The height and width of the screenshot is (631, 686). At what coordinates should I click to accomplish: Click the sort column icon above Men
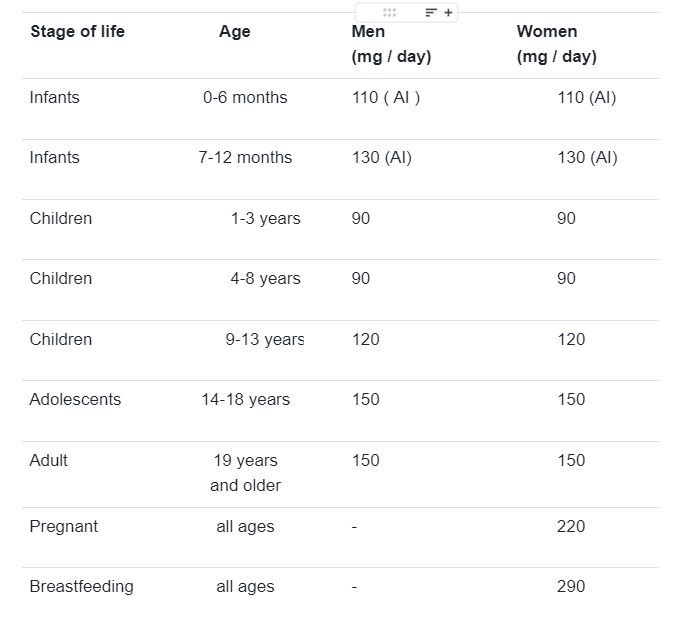(431, 13)
